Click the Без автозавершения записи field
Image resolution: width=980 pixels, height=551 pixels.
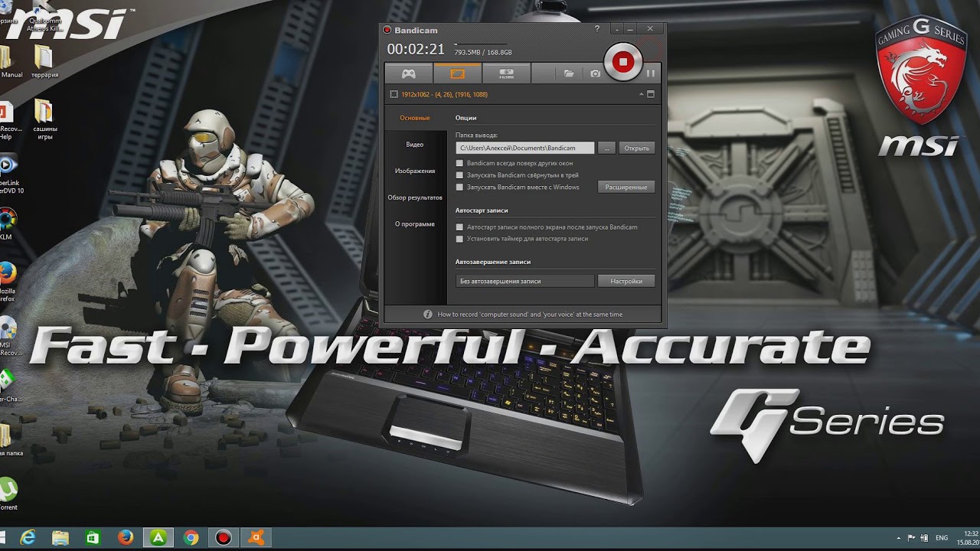tap(525, 281)
